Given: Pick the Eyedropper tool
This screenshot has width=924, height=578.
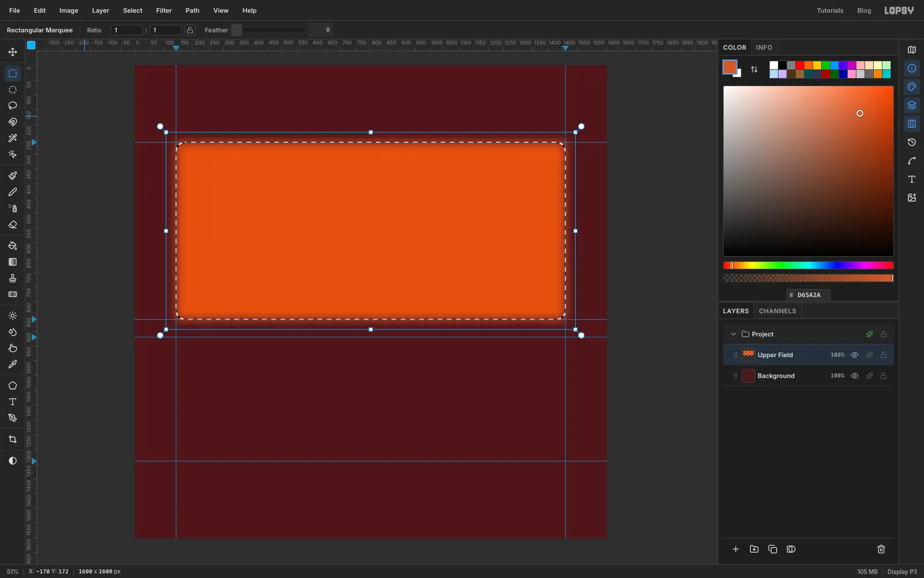Looking at the screenshot, I should [x=13, y=364].
